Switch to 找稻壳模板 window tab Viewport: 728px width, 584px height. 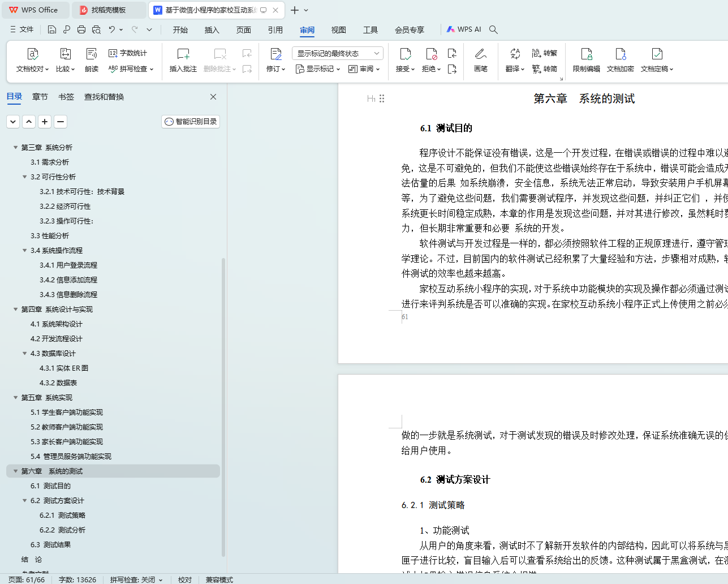pyautogui.click(x=109, y=10)
